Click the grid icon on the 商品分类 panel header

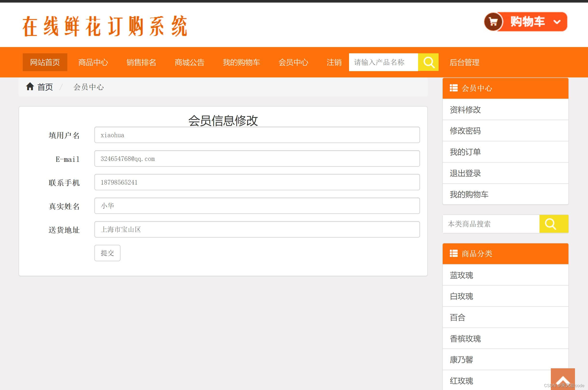pyautogui.click(x=454, y=254)
